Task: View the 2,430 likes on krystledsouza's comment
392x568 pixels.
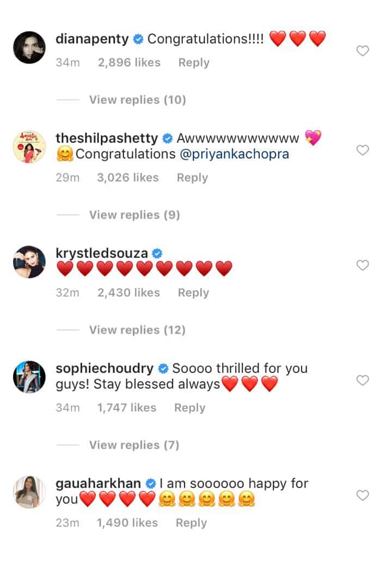Action: 128,293
